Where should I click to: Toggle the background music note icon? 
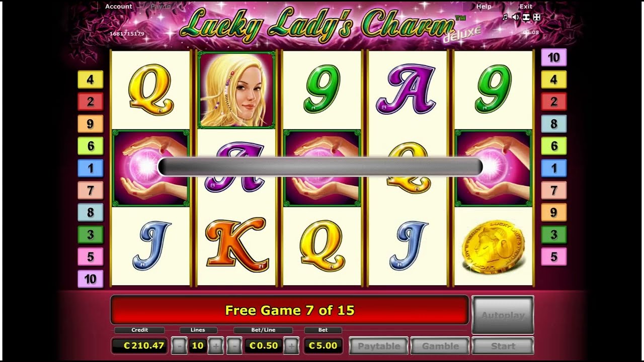pyautogui.click(x=505, y=17)
